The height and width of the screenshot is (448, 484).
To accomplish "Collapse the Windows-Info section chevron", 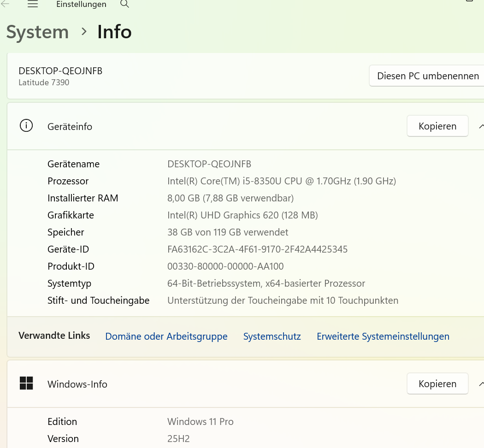I will [481, 384].
